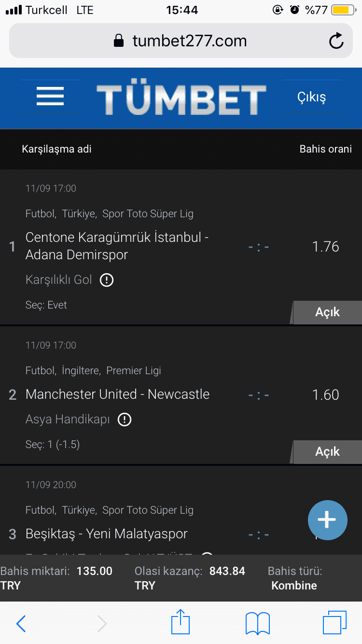Tap Açık status on Karagümrük bet
The image size is (362, 644).
point(328,312)
